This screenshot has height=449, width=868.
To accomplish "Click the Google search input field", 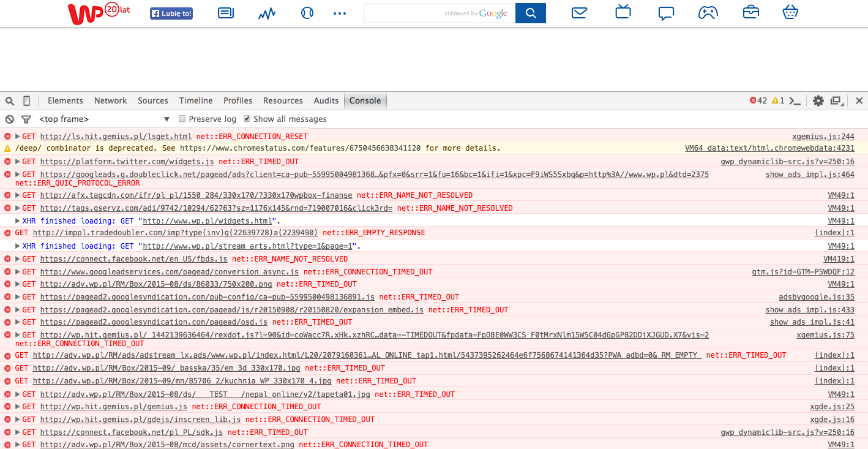I will (404, 13).
